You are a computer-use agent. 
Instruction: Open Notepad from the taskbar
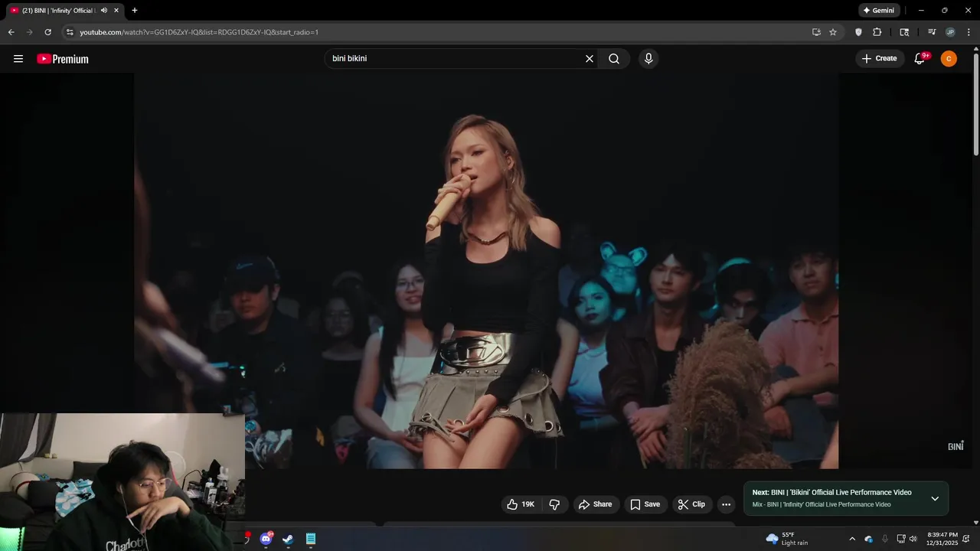click(x=310, y=539)
